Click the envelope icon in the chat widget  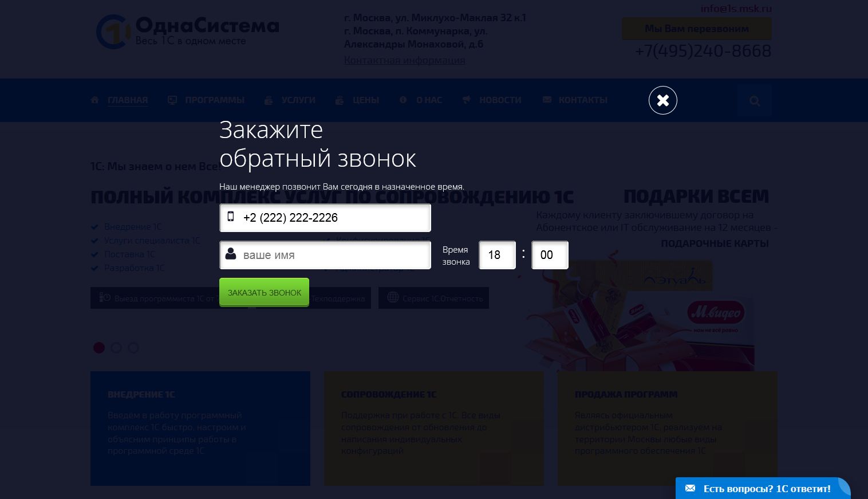(690, 488)
